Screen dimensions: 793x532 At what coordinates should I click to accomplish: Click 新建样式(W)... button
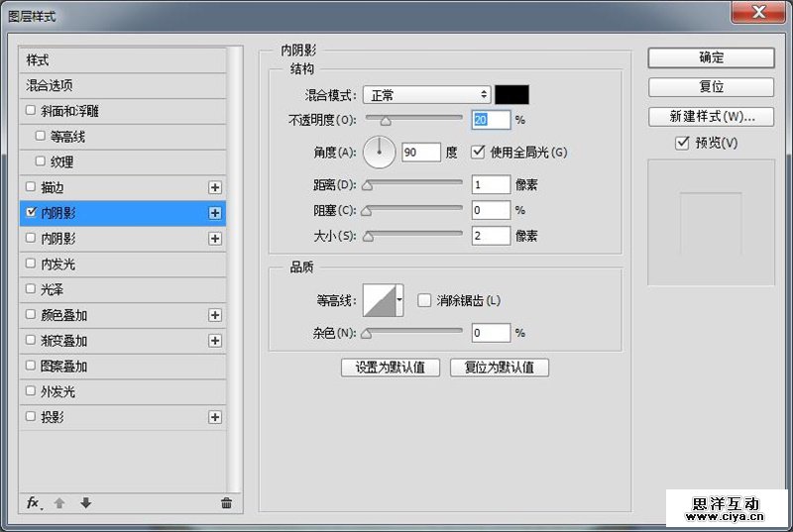point(711,117)
